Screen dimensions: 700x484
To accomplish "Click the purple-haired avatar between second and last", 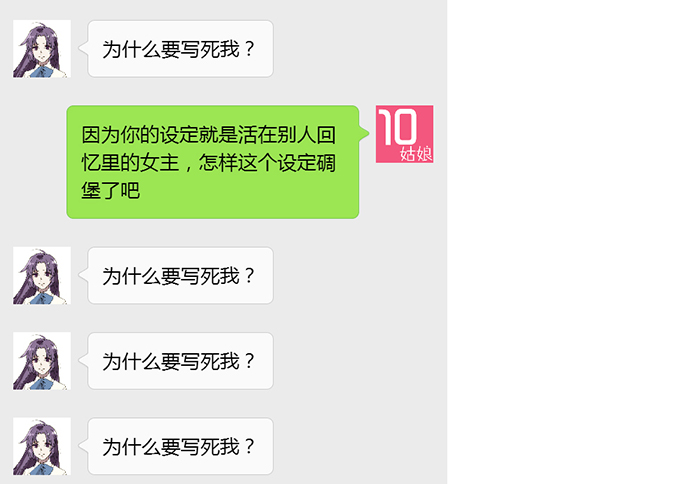I will [42, 361].
